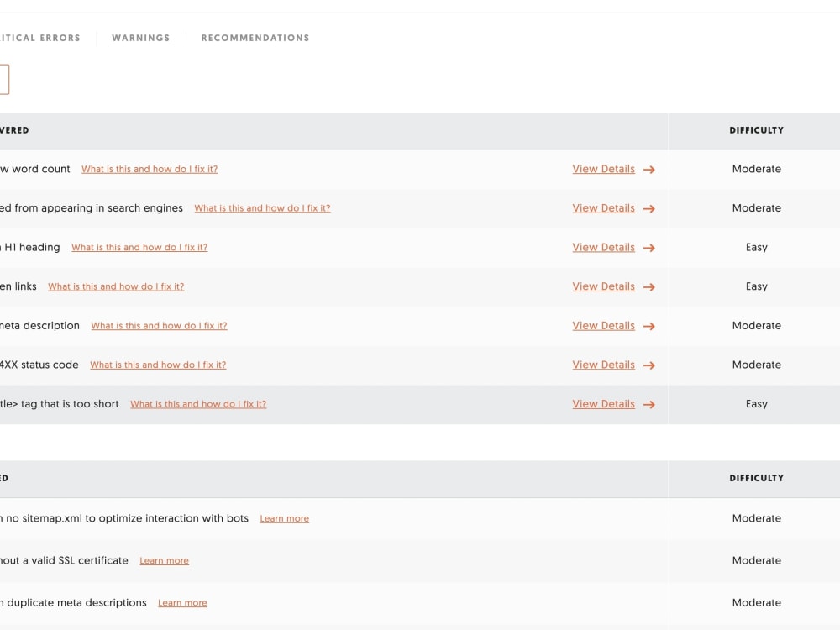Click the 'meta description' issue text
The image size is (840, 630).
click(39, 325)
